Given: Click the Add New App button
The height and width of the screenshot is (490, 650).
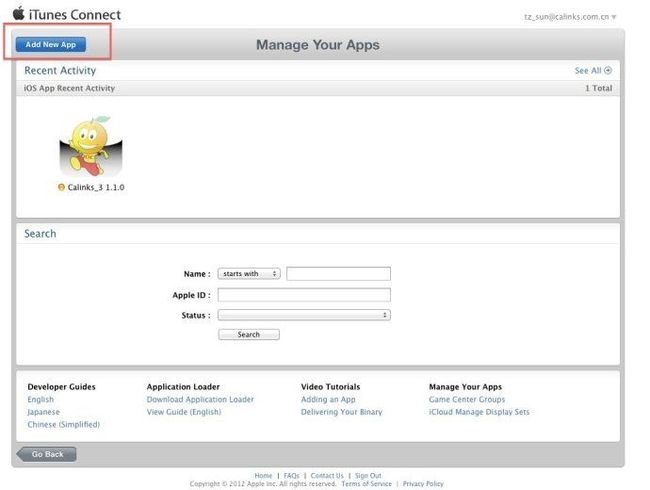Looking at the screenshot, I should pyautogui.click(x=51, y=44).
